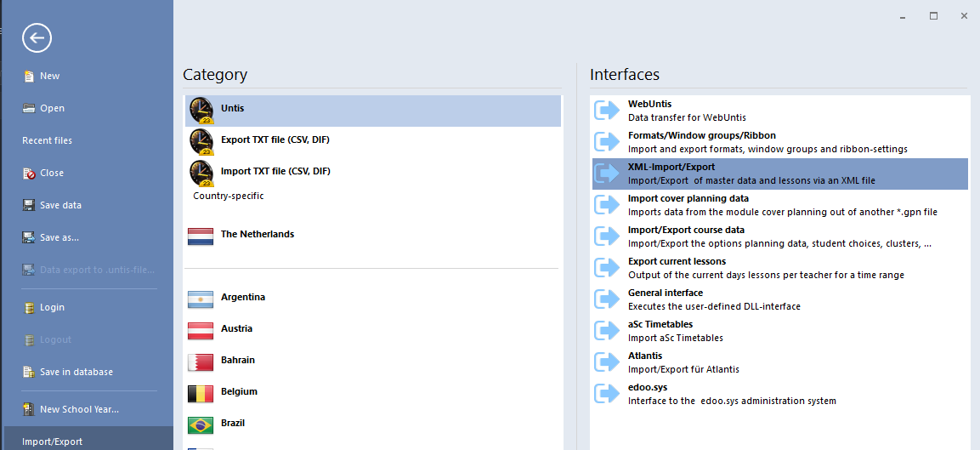Viewport: 980px width, 450px height.
Task: Click 'Import aSc Timetables' description text
Action: [676, 338]
